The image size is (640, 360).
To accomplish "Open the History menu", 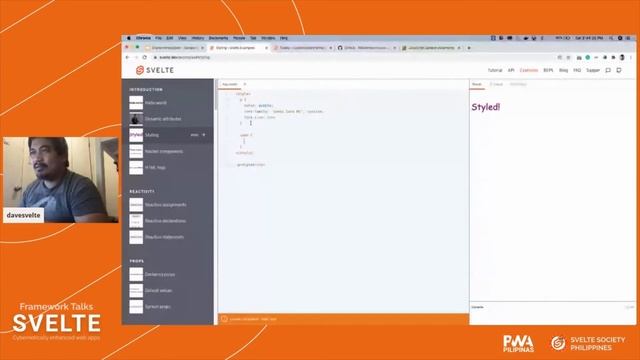I will [198, 38].
